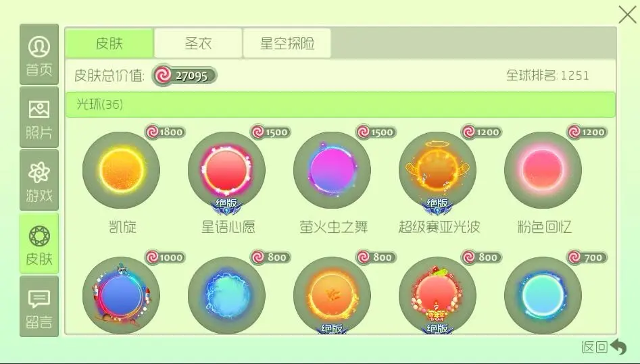
Task: Switch to the 皮肤 tab
Action: click(x=109, y=43)
